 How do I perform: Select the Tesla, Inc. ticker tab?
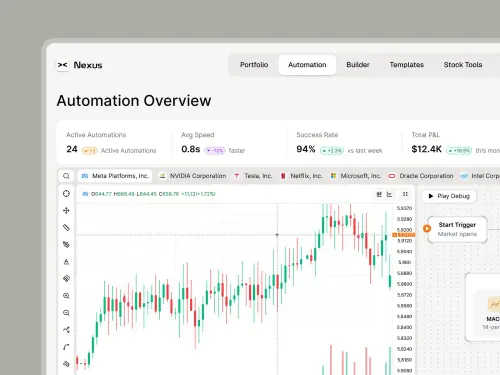tap(253, 176)
